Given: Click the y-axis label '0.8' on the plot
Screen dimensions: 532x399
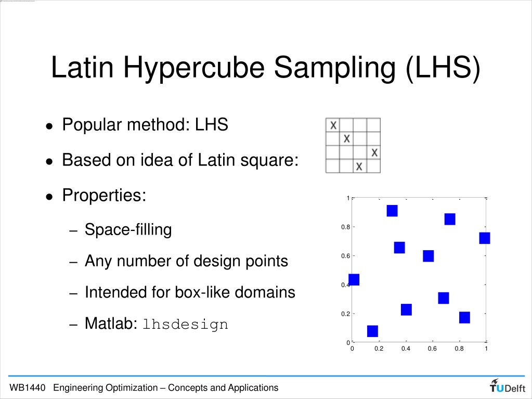Looking at the screenshot, I should pyautogui.click(x=345, y=227).
